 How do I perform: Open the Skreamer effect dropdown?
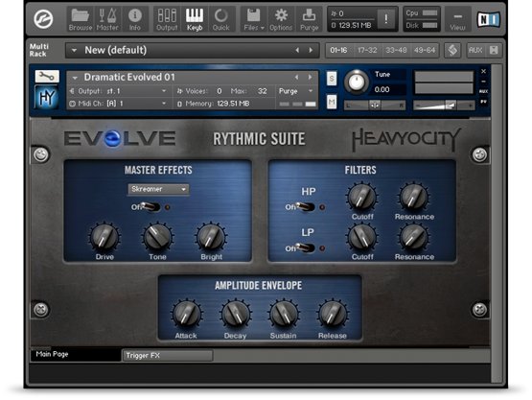[x=158, y=189]
